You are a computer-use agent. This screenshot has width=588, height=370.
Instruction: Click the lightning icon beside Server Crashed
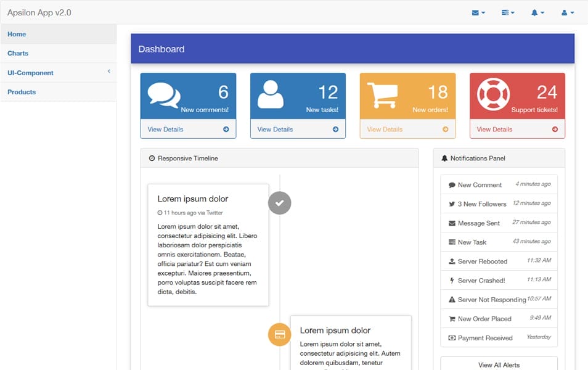click(452, 280)
